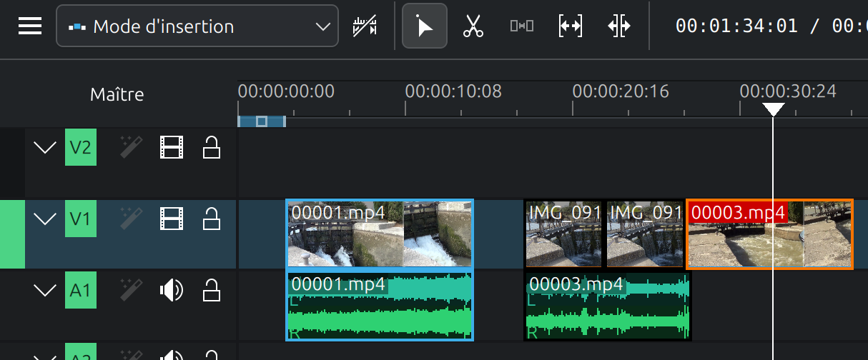This screenshot has height=360, width=868.
Task: Select the V1 track label
Action: 80,219
